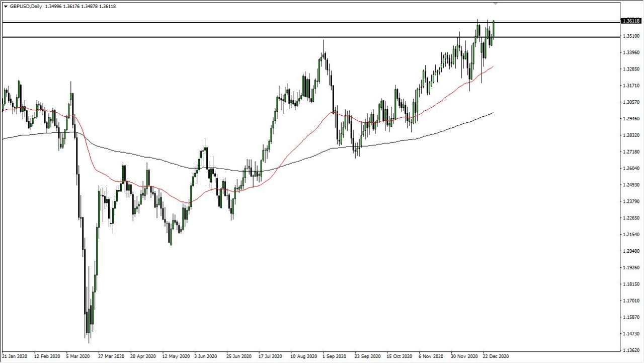Click the '1.32850' label on price scale

[x=631, y=69]
